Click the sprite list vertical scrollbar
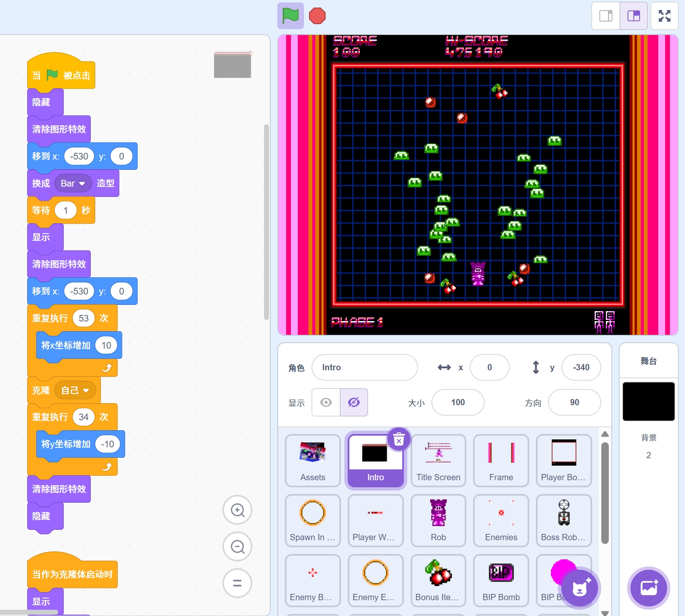685x616 pixels. [605, 491]
